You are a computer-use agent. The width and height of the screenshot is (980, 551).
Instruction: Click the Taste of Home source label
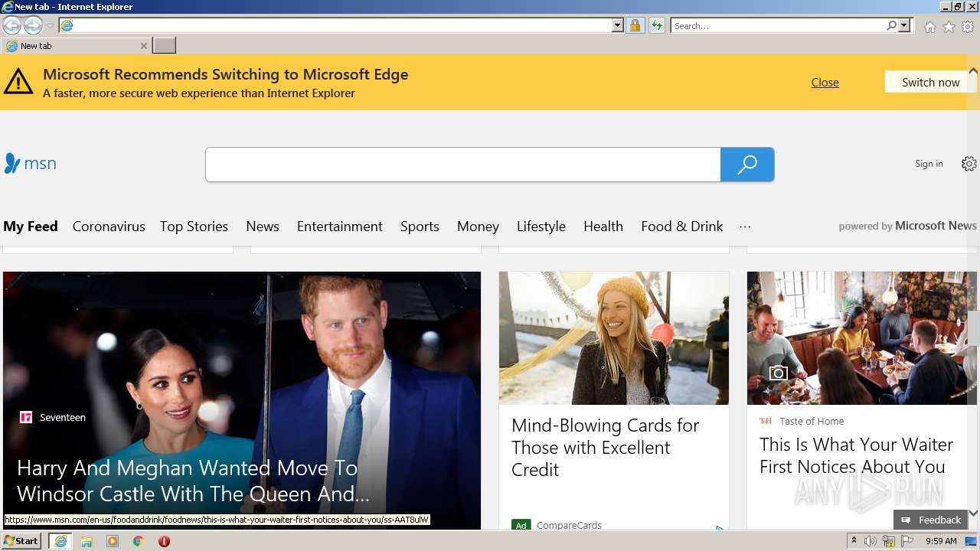click(x=812, y=421)
